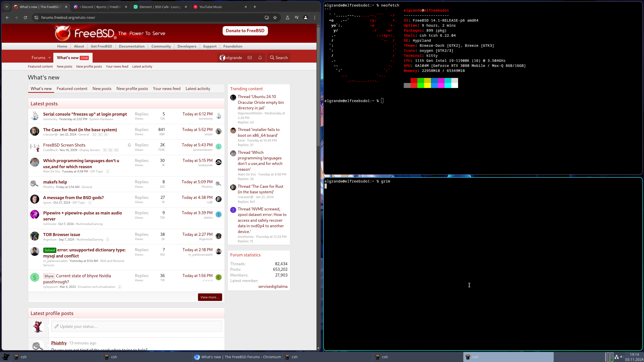Open the network icon in system tray
This screenshot has width=644, height=362.
pyautogui.click(x=617, y=357)
